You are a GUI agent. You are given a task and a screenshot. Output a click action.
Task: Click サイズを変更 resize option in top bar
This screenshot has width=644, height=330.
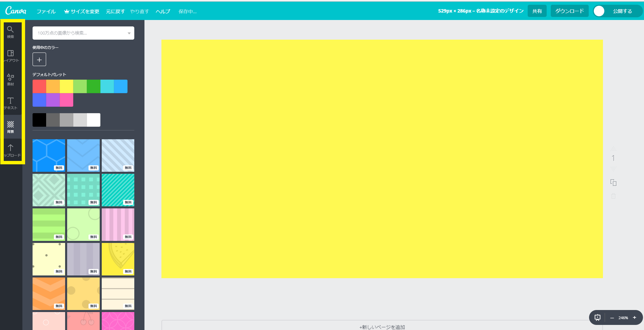click(x=82, y=12)
